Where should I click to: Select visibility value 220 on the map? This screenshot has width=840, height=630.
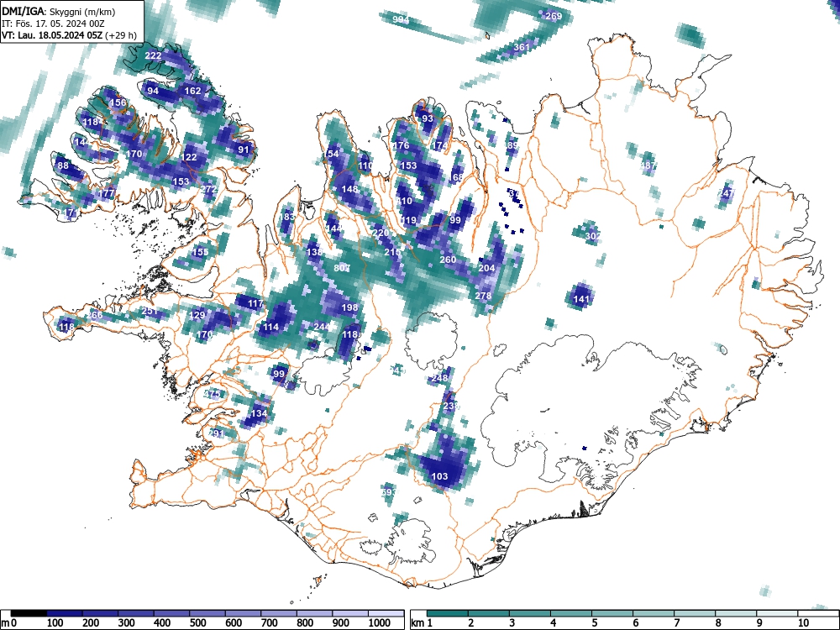381,233
